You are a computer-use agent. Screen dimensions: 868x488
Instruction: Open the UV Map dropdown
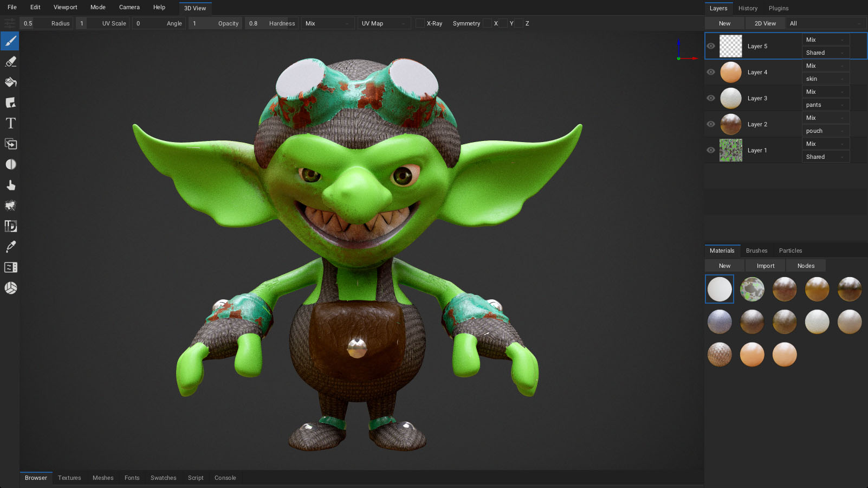tap(384, 23)
